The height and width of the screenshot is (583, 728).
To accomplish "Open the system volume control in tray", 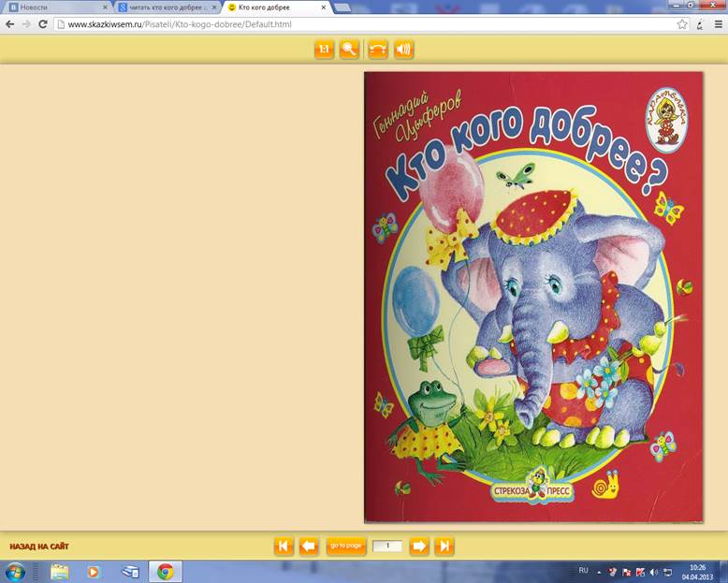I will [654, 573].
